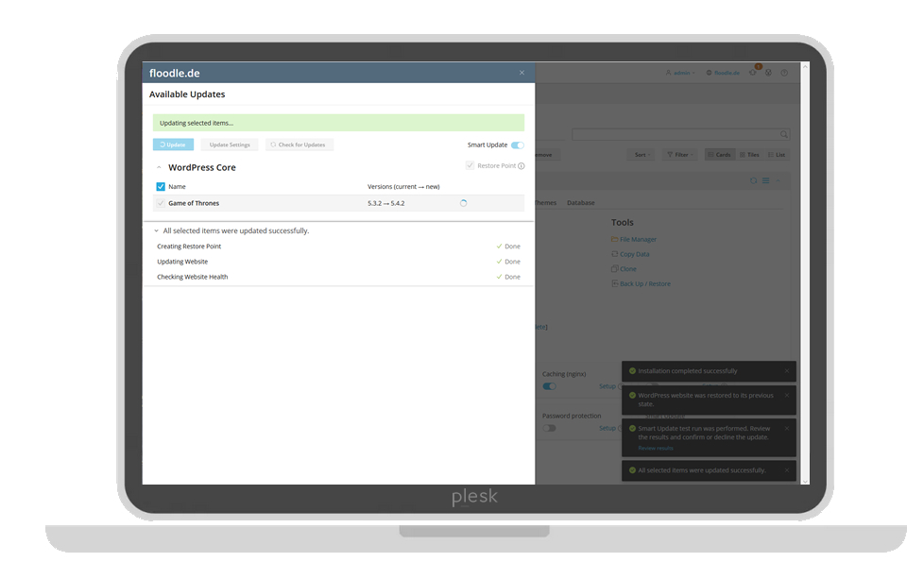Click the search magnifier icon
The image size is (924, 579).
pyautogui.click(x=784, y=134)
